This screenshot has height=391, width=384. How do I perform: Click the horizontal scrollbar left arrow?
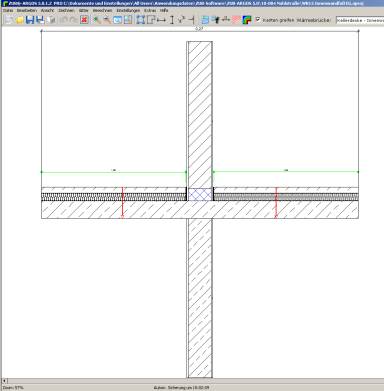pyautogui.click(x=5, y=381)
